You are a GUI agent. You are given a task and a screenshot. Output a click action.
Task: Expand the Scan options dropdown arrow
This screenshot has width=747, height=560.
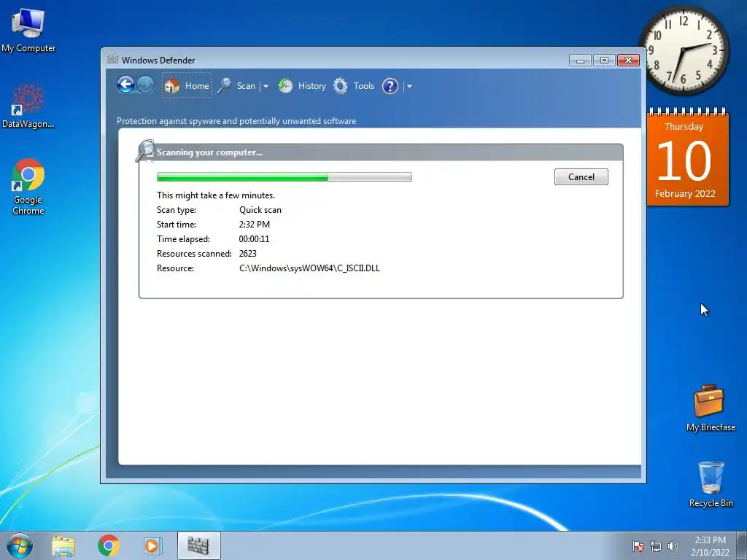click(x=266, y=86)
